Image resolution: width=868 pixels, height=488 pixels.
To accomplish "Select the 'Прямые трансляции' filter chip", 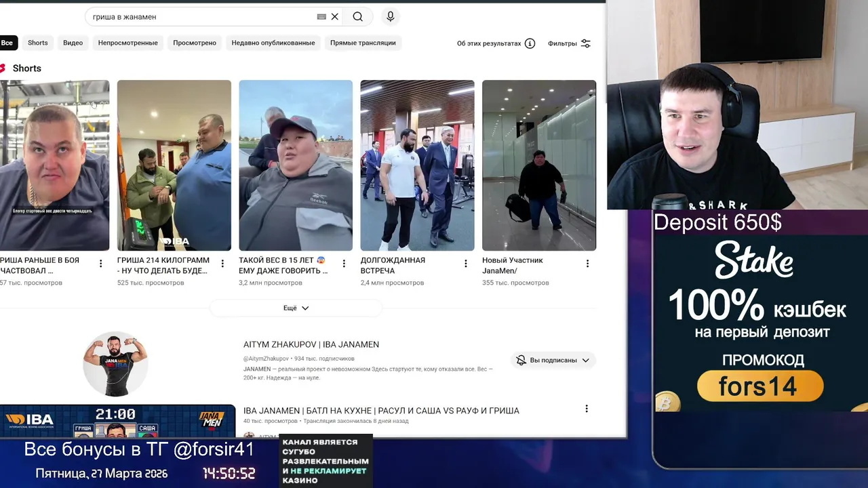I will (363, 43).
